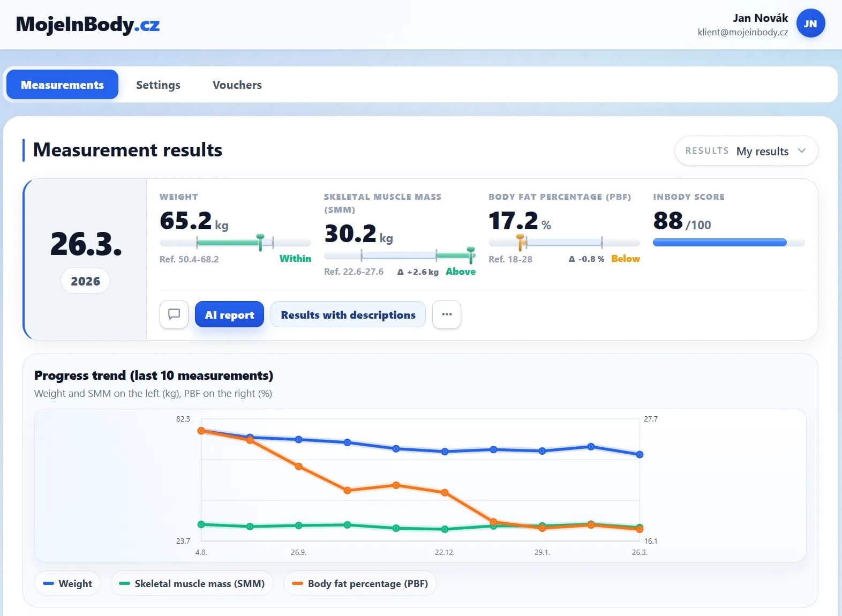The width and height of the screenshot is (842, 616).
Task: Click the InBody score progress bar
Action: 728,243
